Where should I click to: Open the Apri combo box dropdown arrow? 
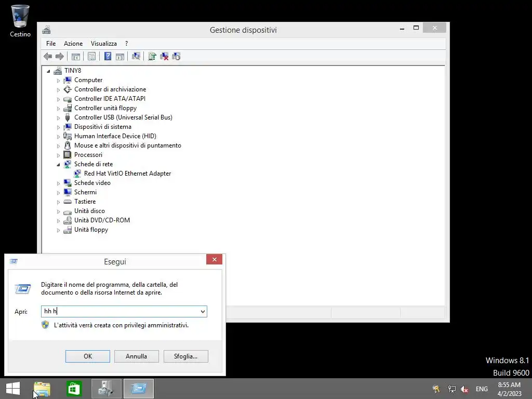pyautogui.click(x=203, y=312)
